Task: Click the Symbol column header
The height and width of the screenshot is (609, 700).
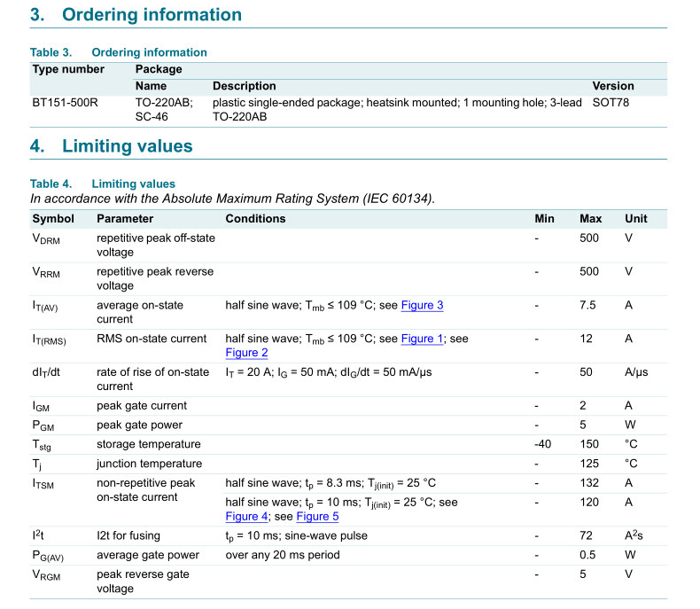Action: 53,219
